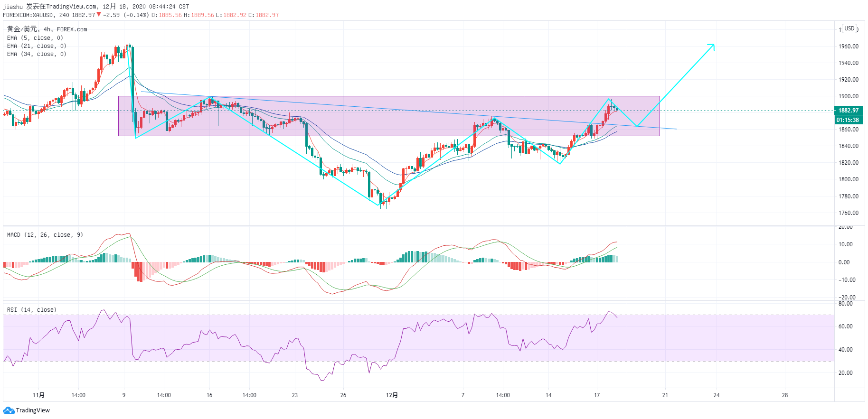Image resolution: width=868 pixels, height=419 pixels.
Task: Click the current price tag 1882.97
Action: click(x=849, y=111)
